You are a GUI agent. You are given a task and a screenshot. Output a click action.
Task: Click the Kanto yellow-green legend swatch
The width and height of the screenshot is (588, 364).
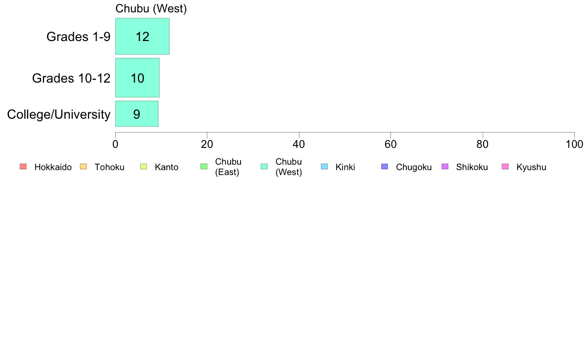coord(144,167)
